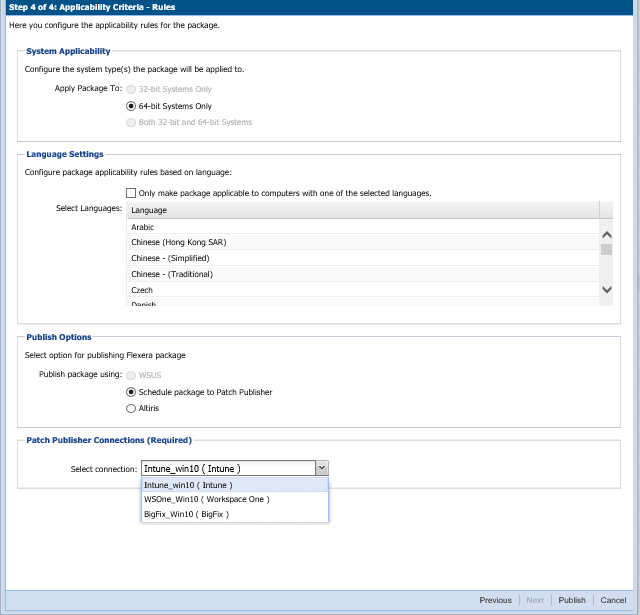The image size is (640, 615).
Task: Select Chinese - (Traditional) language row
Action: [171, 274]
